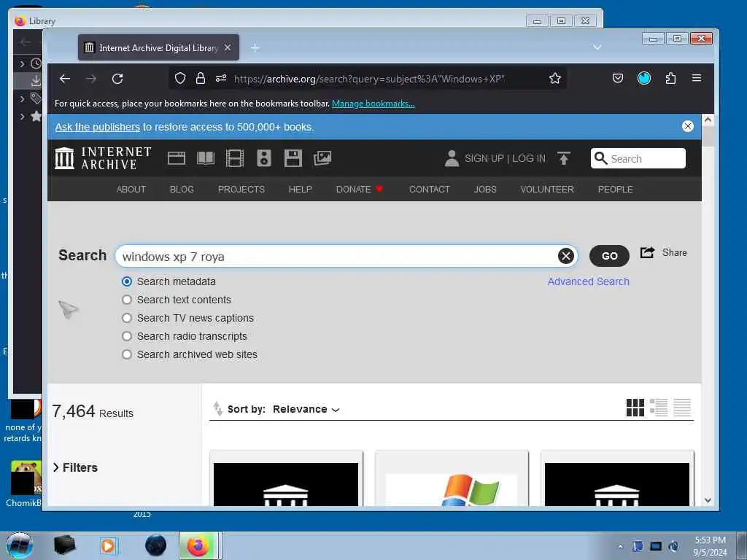Open the BLOG menu item
Screen dimensions: 747x560
[x=182, y=189]
